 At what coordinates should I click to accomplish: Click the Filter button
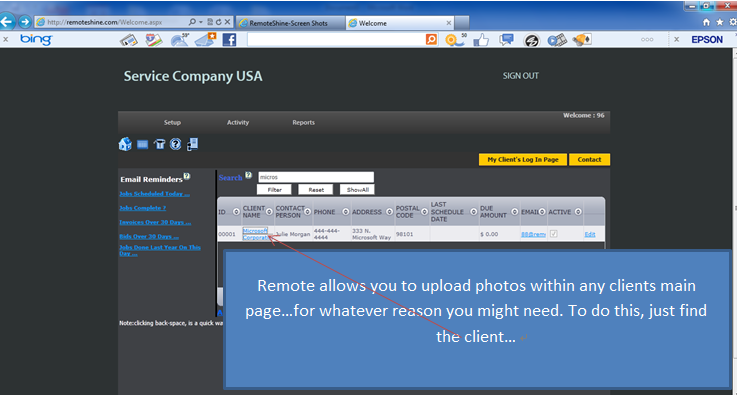(x=274, y=190)
